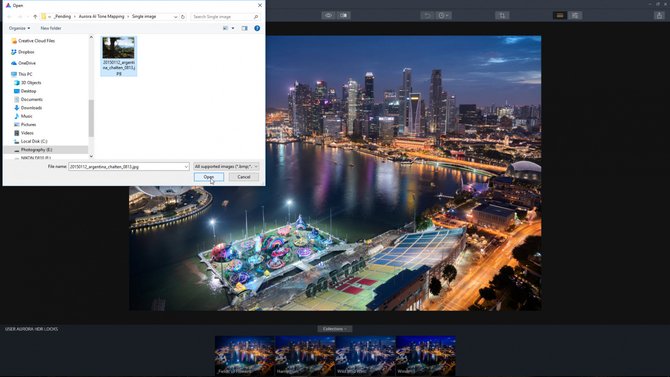Screen dimensions: 670x377
Task: Click the navigation pane scrollbar thumb
Action: pos(91,118)
